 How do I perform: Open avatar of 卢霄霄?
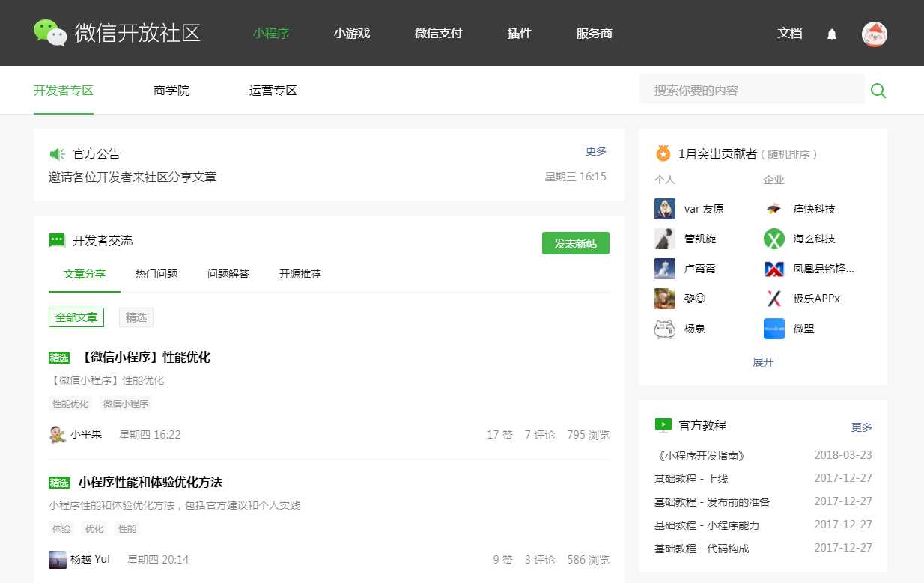click(665, 269)
